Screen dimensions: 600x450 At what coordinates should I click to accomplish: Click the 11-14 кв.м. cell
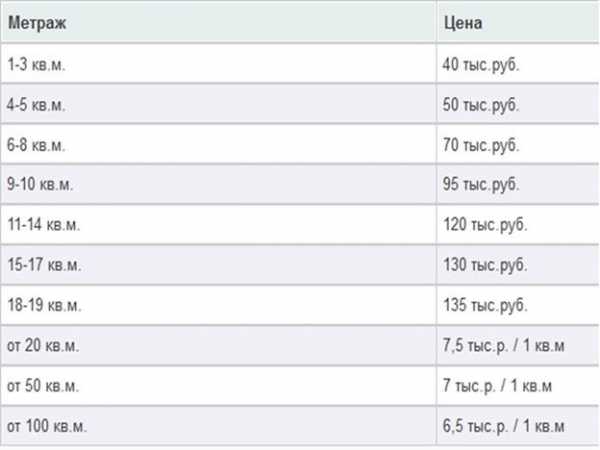point(43,225)
